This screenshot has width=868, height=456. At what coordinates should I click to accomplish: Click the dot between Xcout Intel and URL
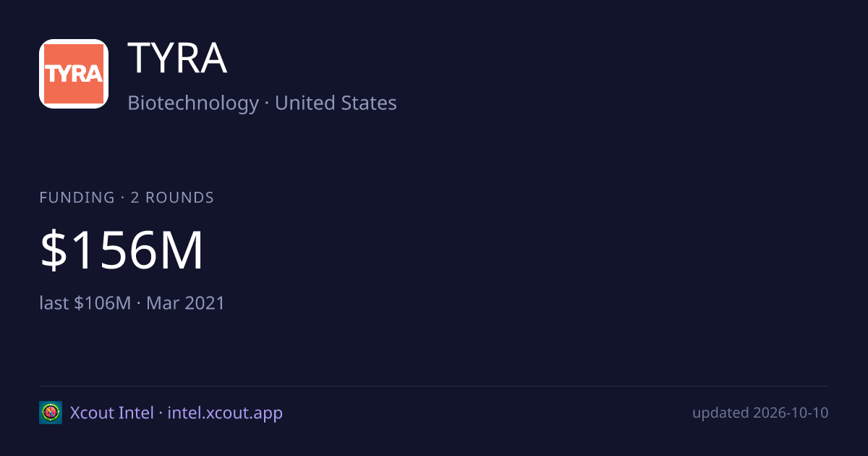coord(161,413)
